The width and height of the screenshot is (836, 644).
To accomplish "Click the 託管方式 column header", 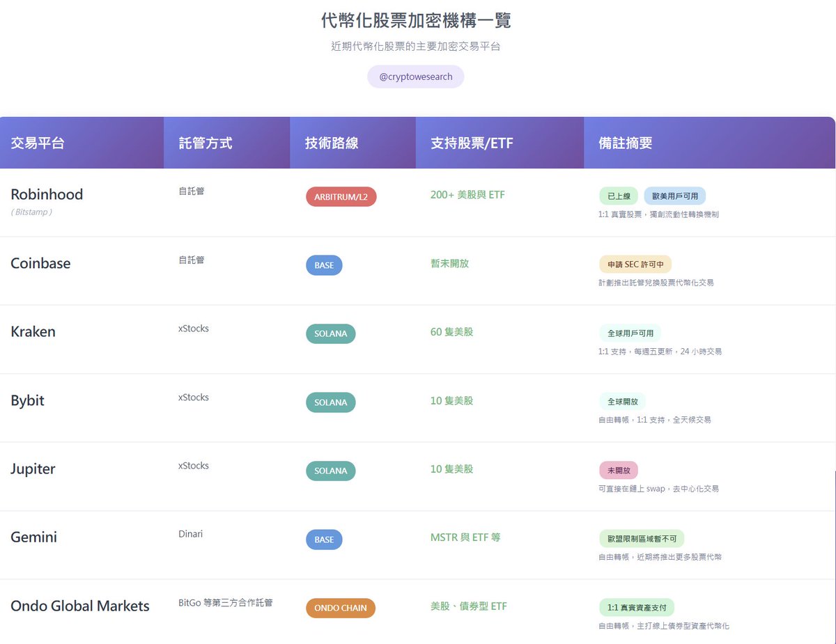I will pos(226,143).
